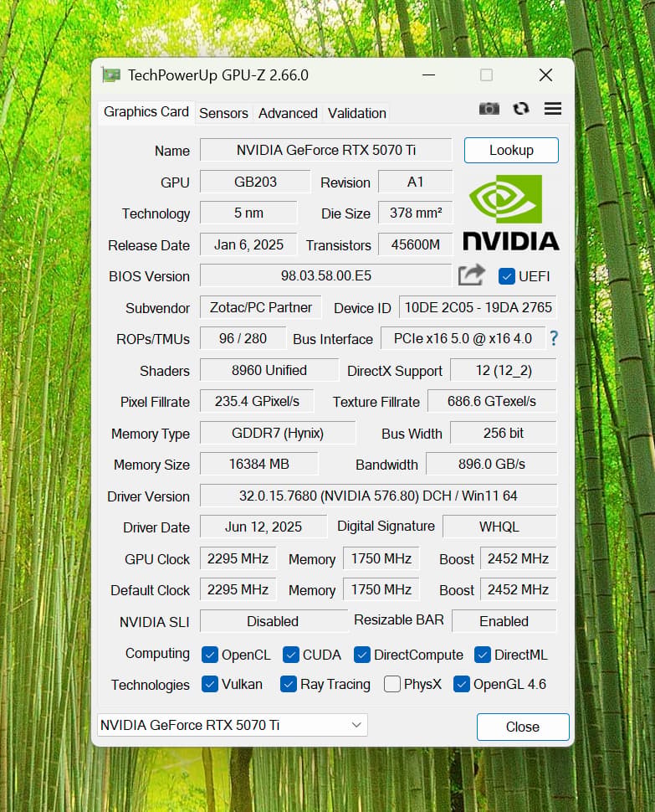655x812 pixels.
Task: Click the Default Clock row Memory 1750 MHz field
Action: coord(381,590)
